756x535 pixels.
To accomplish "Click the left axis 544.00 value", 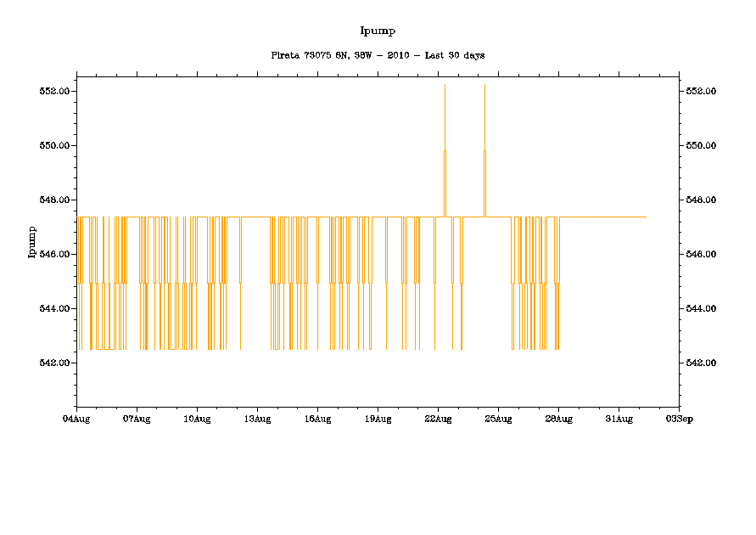I will pyautogui.click(x=54, y=308).
